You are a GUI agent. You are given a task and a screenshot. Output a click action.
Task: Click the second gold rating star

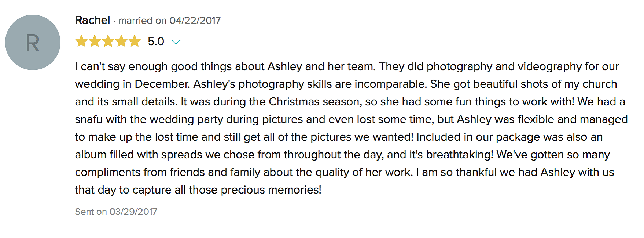[95, 41]
